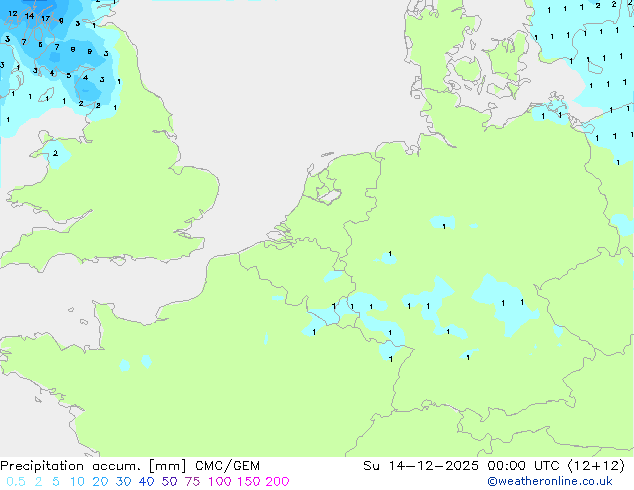Click the 14 mm value over Scotland
Viewport: 634px width, 490px height.
tap(29, 16)
